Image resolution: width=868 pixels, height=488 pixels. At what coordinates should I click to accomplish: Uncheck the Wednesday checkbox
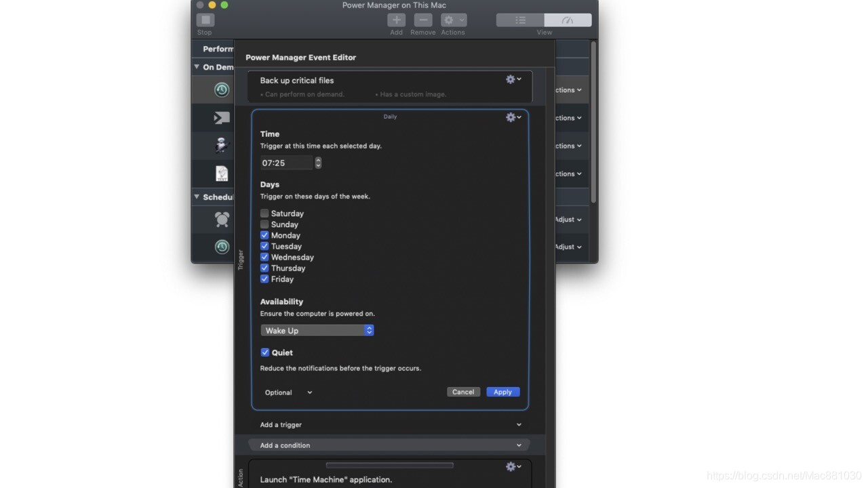tap(264, 256)
